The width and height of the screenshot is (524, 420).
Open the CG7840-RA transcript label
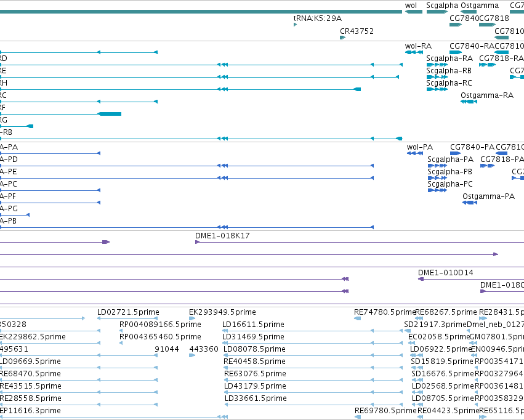(x=472, y=46)
